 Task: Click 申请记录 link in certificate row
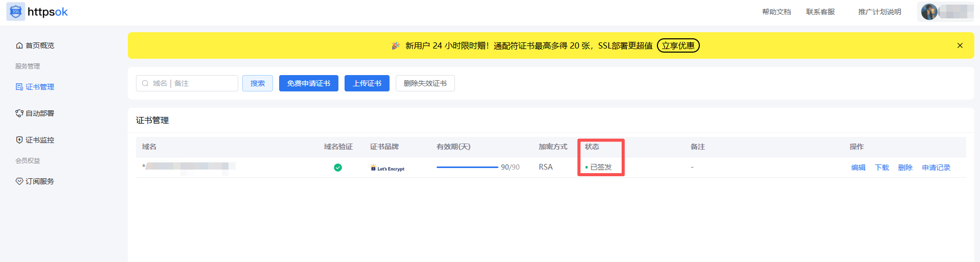936,168
